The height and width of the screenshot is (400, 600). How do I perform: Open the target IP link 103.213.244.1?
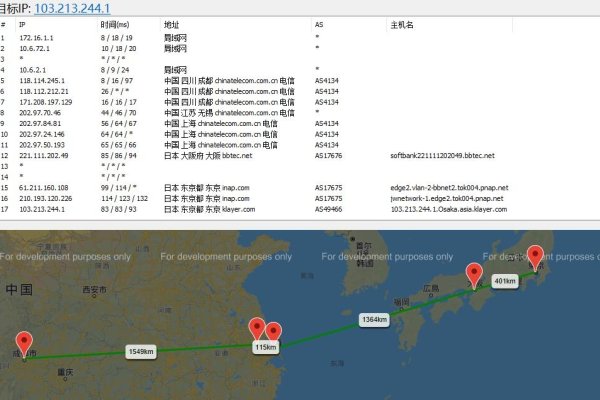pyautogui.click(x=72, y=8)
